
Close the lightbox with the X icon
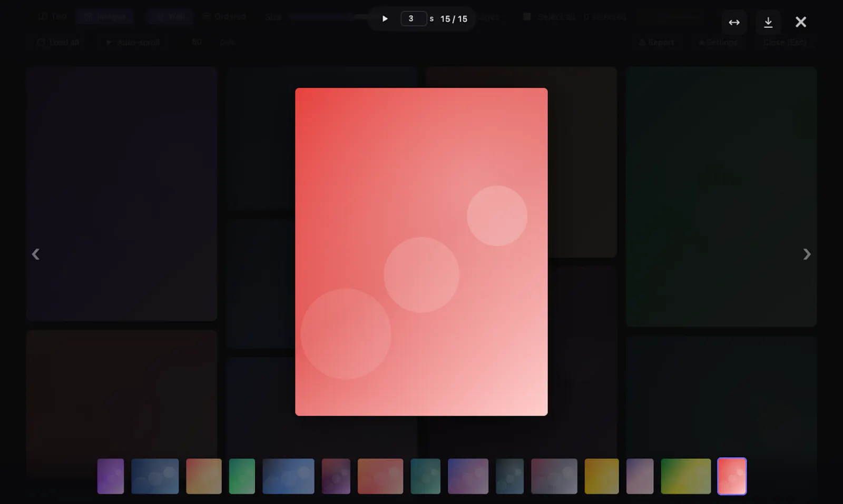point(801,22)
